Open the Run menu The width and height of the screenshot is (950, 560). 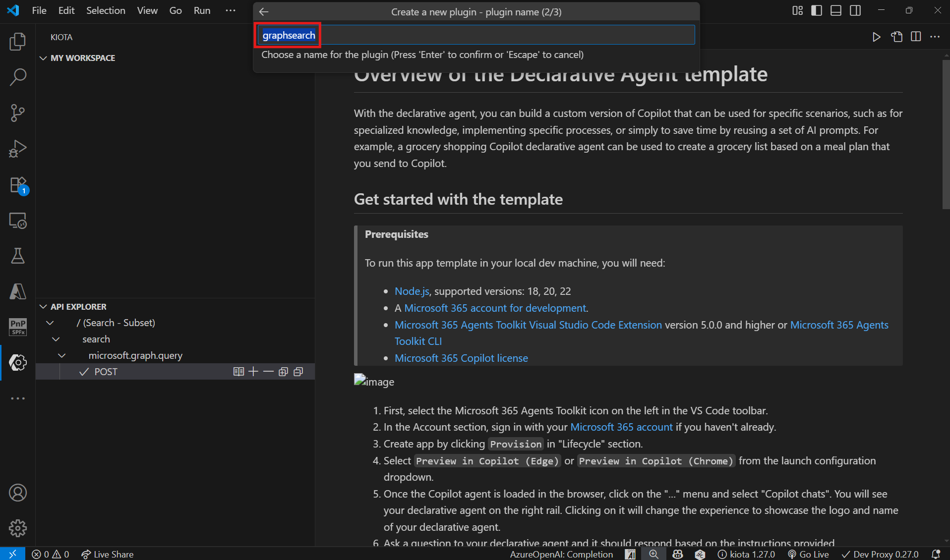[202, 10]
